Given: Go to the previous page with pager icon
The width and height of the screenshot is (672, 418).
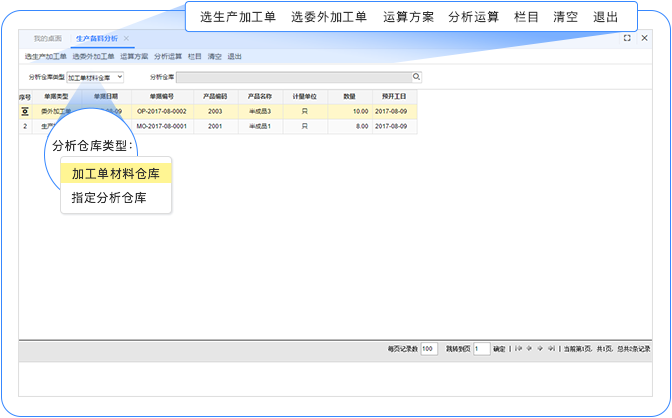Looking at the screenshot, I should [529, 349].
